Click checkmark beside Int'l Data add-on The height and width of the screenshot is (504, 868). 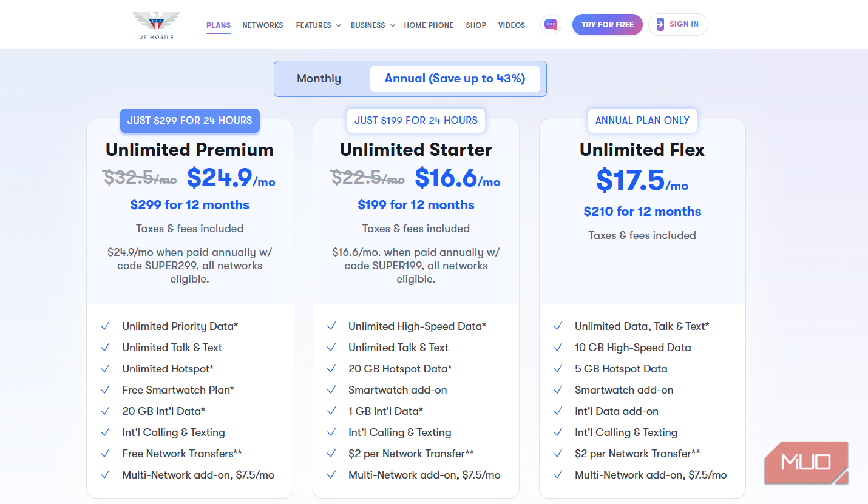pos(558,411)
